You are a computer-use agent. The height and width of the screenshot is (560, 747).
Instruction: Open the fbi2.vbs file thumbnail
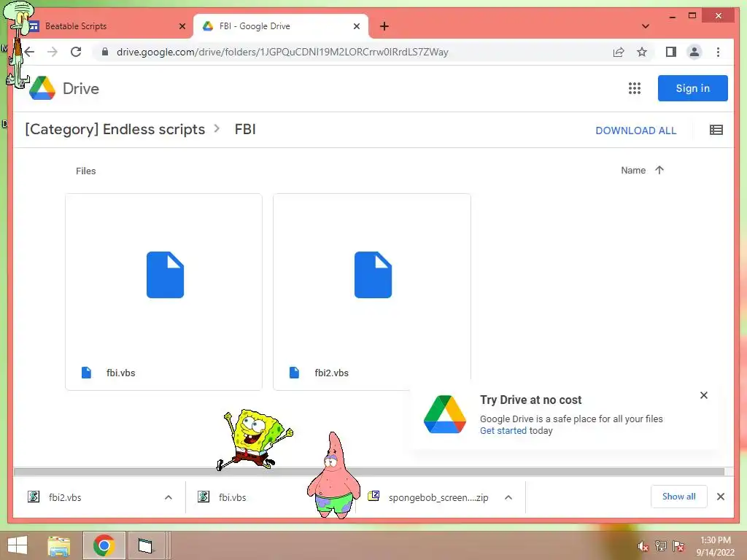pos(371,292)
